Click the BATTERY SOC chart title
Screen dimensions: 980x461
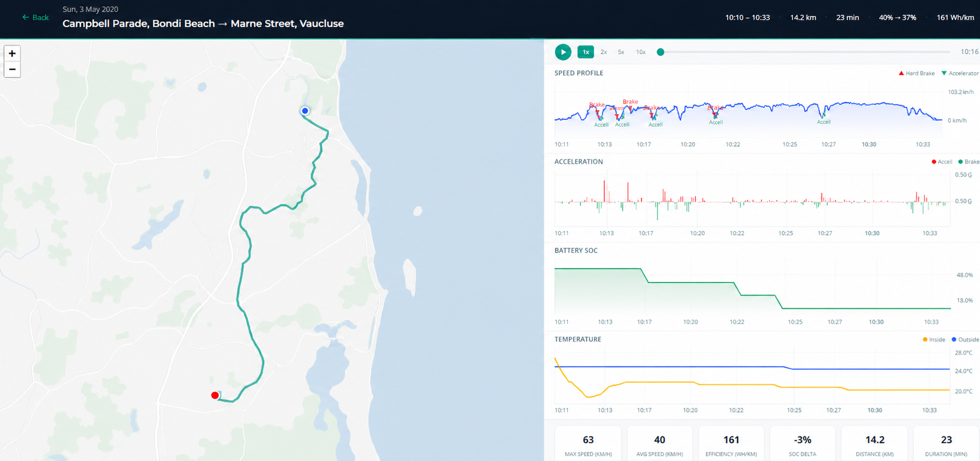coord(576,250)
